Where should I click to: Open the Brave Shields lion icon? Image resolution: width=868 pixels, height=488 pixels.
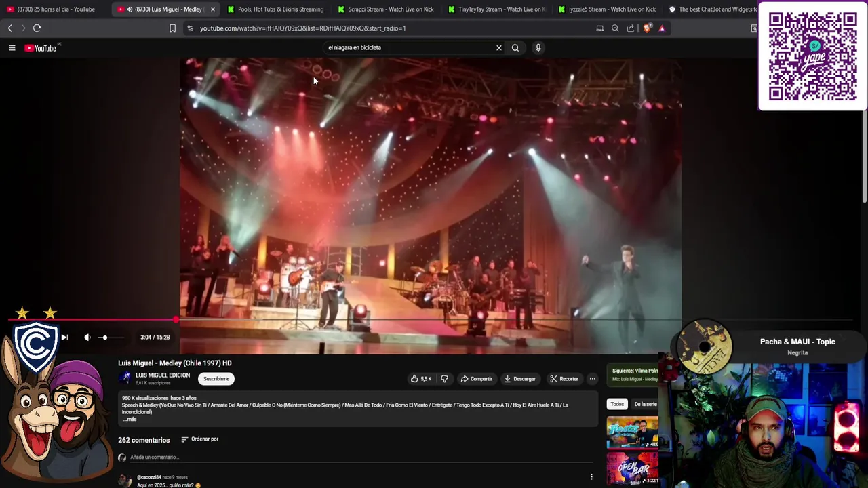coord(647,28)
